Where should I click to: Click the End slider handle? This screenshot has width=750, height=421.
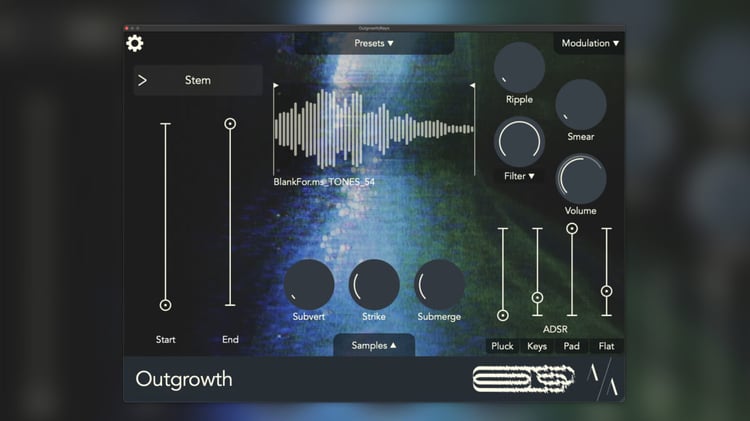coord(230,124)
